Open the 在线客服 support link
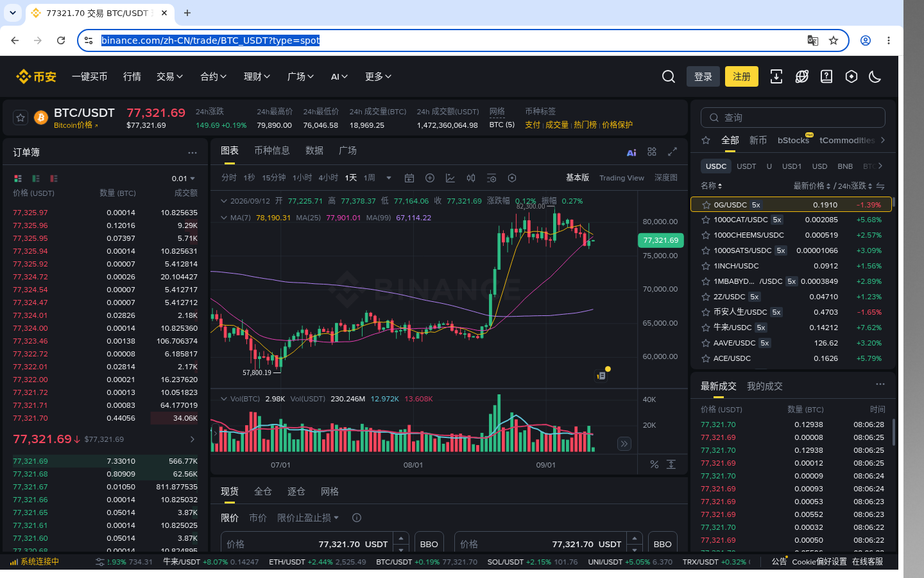 (x=868, y=561)
